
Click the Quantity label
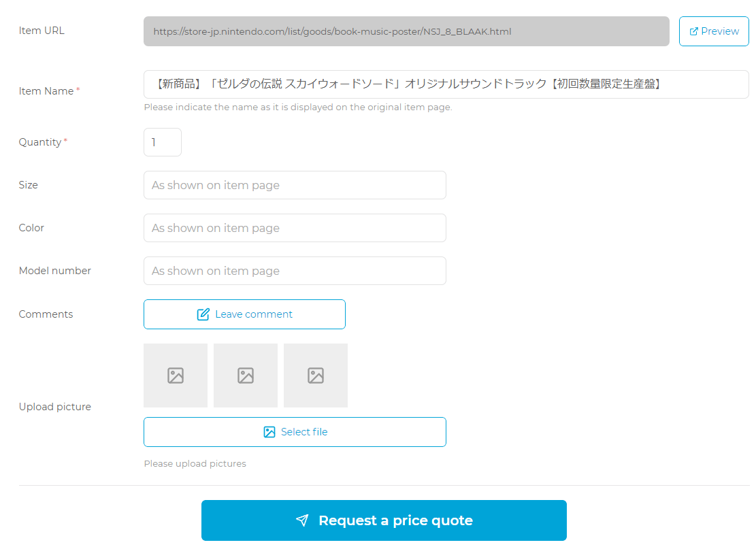(x=40, y=142)
